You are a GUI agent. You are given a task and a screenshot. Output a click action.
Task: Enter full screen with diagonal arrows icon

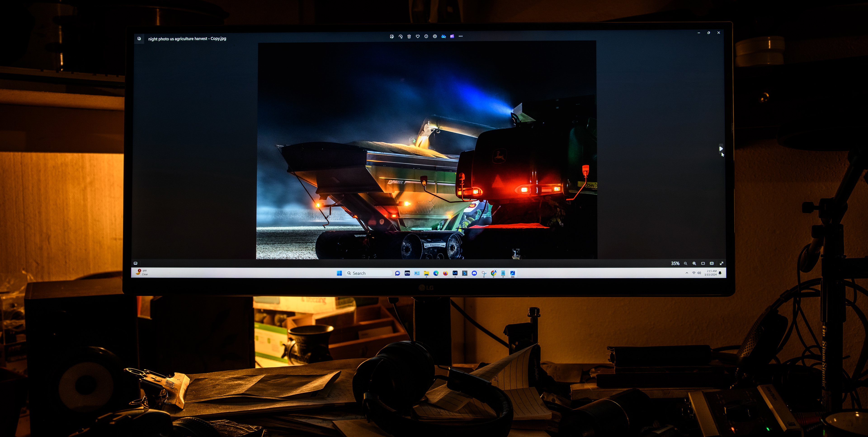[722, 263]
